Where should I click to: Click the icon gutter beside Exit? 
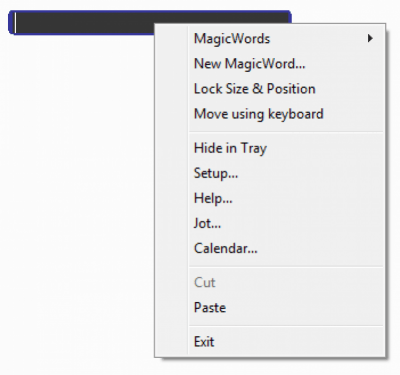tap(172, 342)
